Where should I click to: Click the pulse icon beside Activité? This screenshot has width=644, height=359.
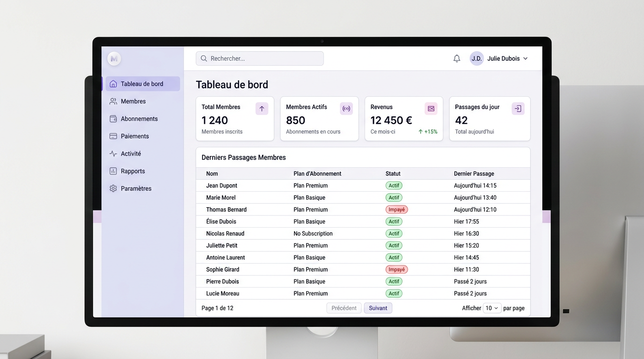coord(113,154)
